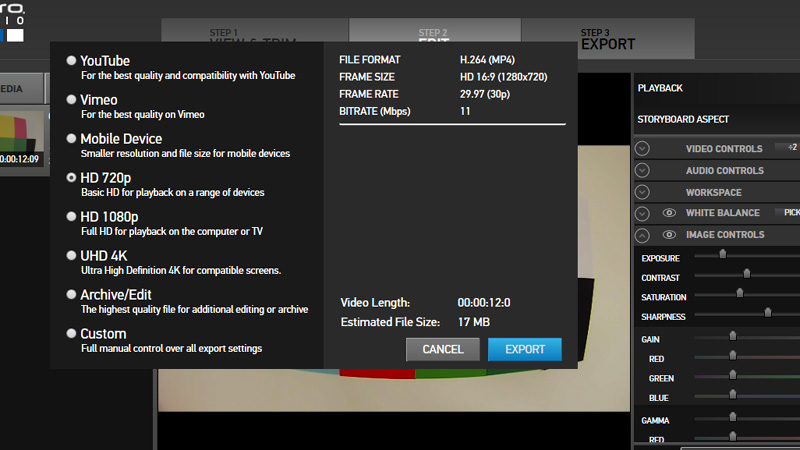The image size is (800, 450).
Task: Open the Media panel tab
Action: [x=21, y=89]
